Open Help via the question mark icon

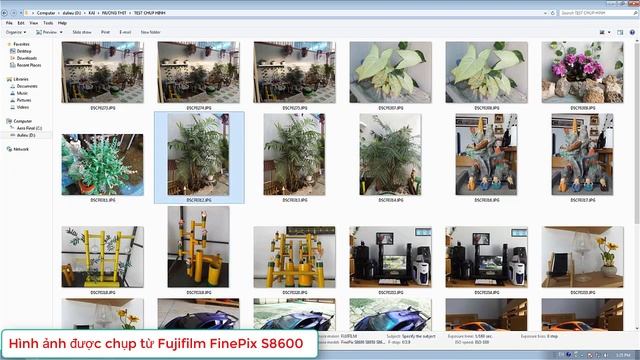[x=632, y=32]
